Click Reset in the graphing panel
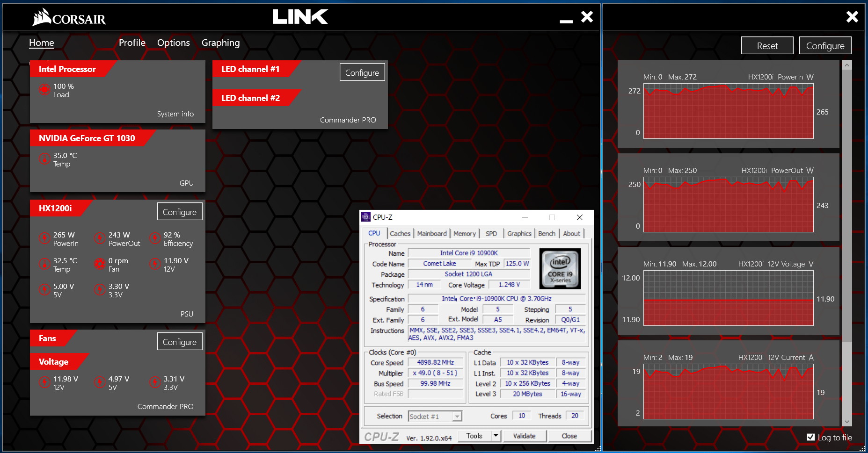Screen dimensions: 868x453 [767, 46]
